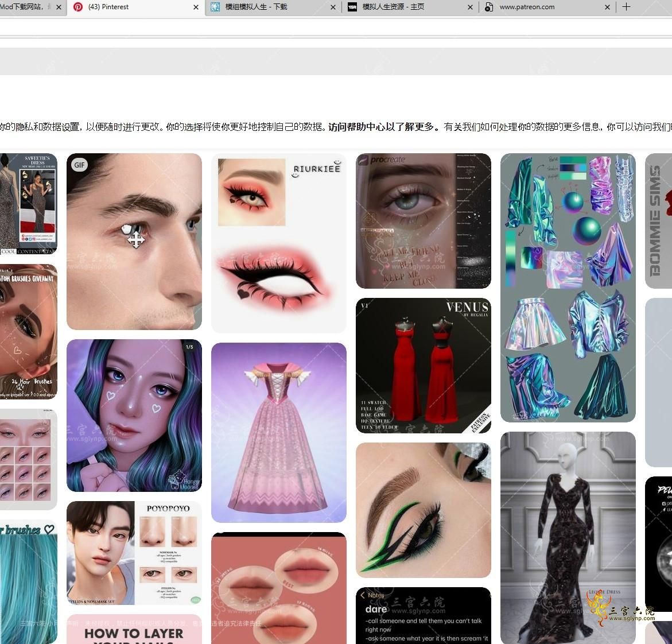This screenshot has width=672, height=644.
Task: Open the black lace gown pin
Action: tap(568, 538)
